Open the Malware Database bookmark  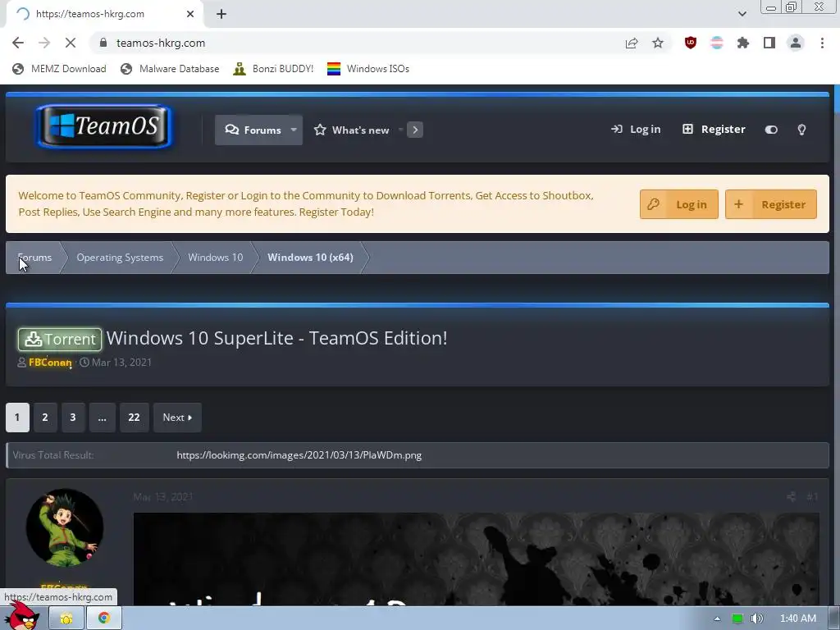pos(170,69)
